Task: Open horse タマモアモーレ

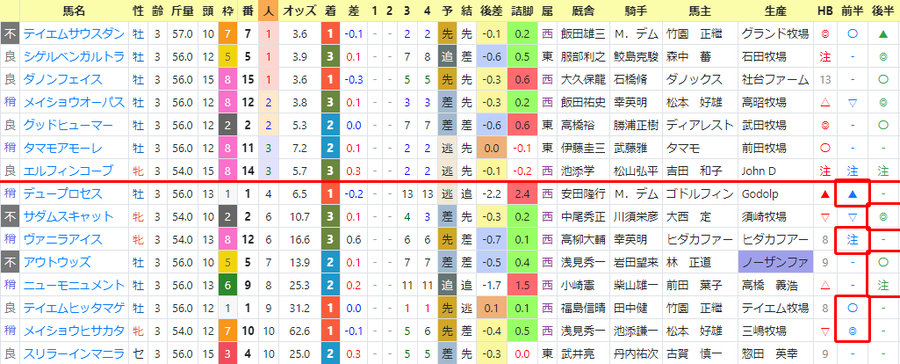Action: pyautogui.click(x=63, y=148)
